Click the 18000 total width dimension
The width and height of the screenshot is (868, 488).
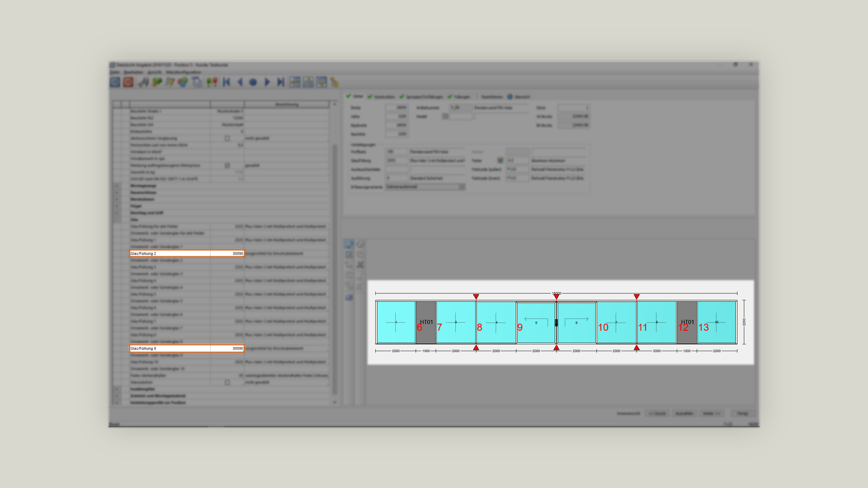[557, 293]
